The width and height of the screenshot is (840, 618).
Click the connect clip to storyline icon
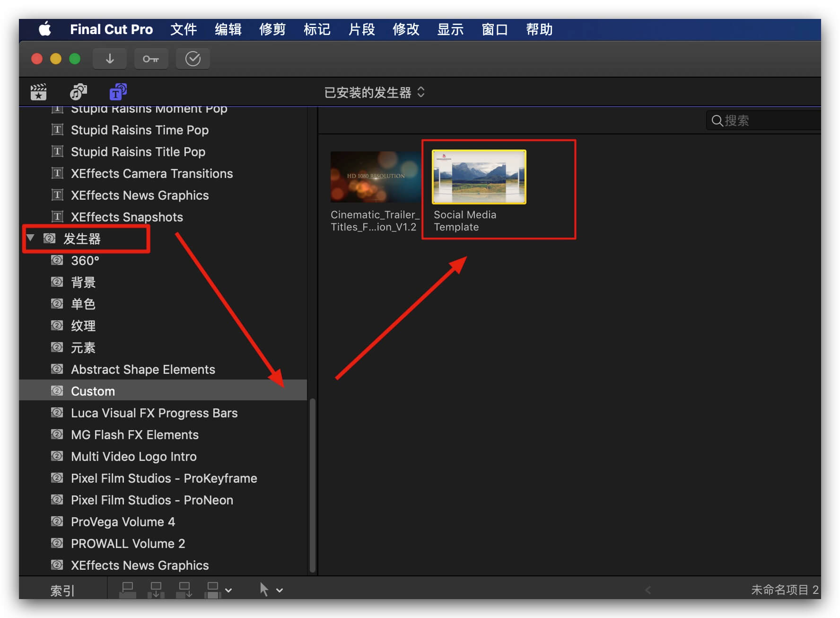tap(128, 590)
